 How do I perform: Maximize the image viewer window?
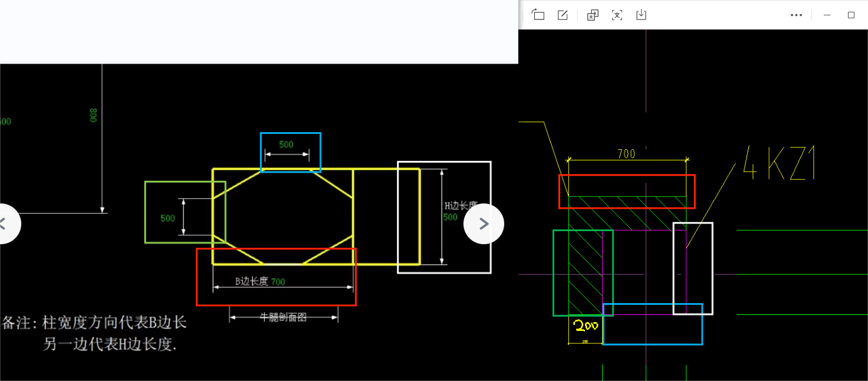point(851,15)
